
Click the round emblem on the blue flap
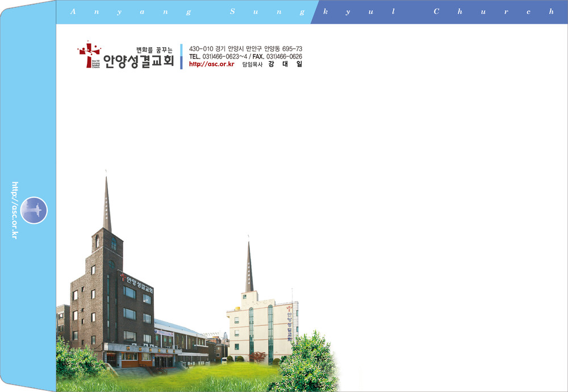(34, 210)
